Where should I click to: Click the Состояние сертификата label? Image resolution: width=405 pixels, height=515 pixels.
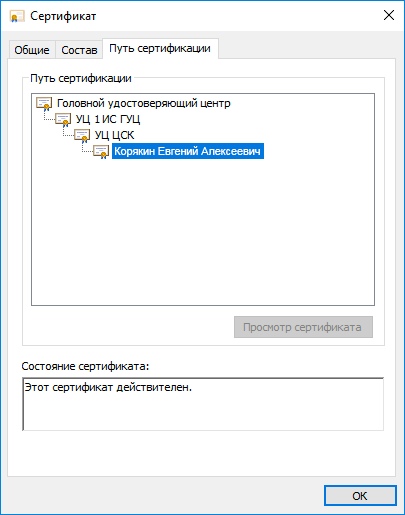[85, 366]
